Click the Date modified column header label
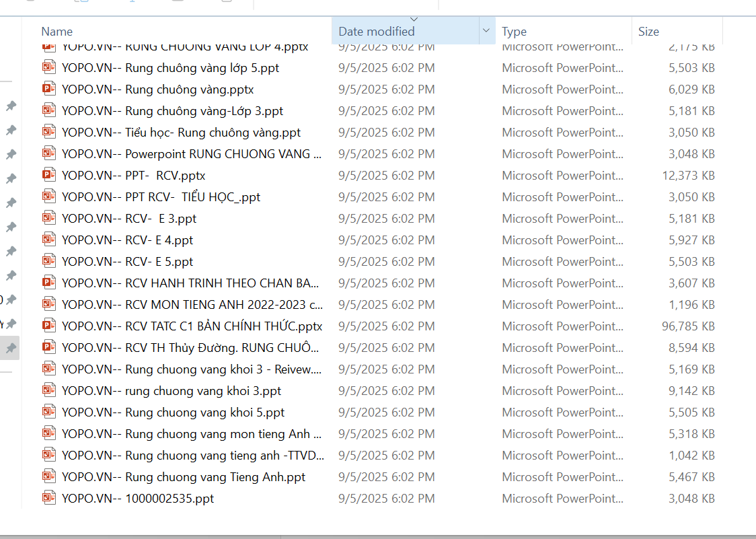The image size is (756, 539). click(377, 32)
